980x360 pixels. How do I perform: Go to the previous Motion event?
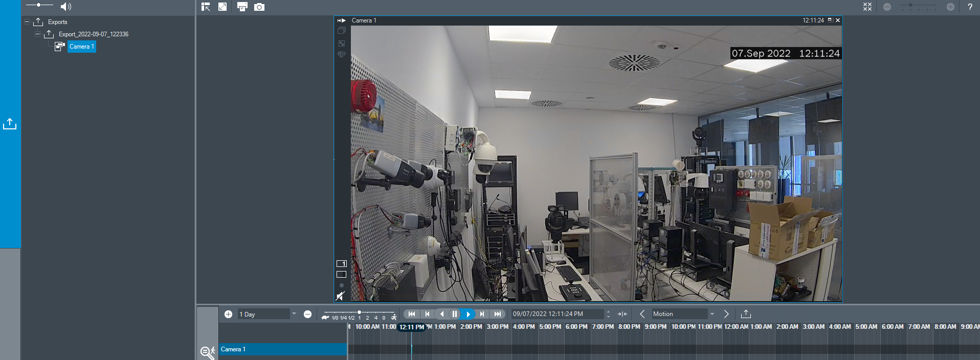coord(642,314)
